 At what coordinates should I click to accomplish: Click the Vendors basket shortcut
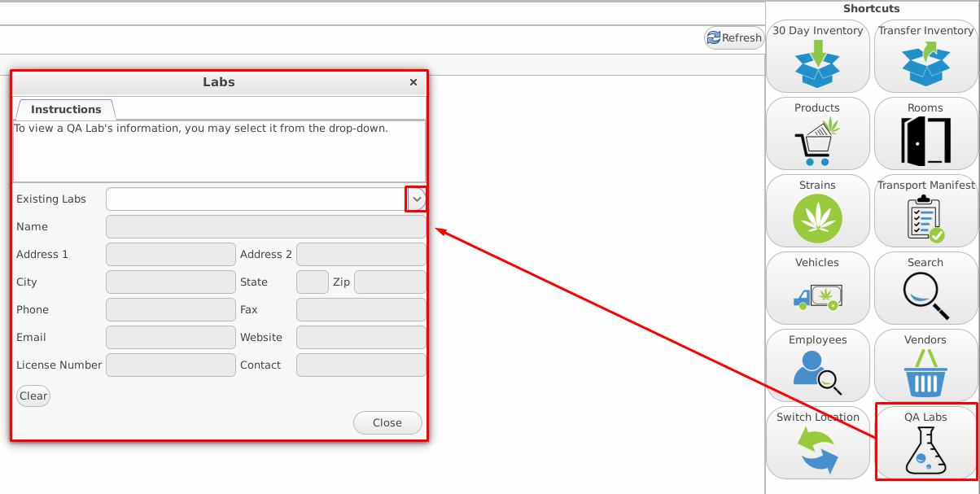click(x=925, y=365)
